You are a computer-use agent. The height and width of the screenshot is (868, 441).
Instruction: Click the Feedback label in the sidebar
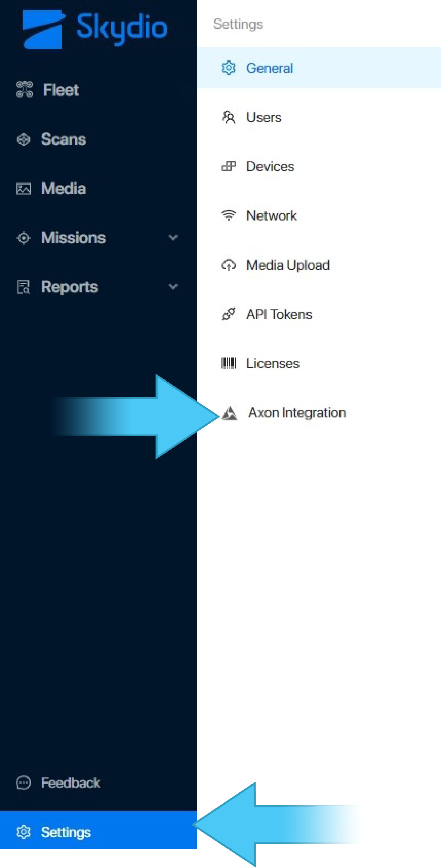click(x=71, y=783)
